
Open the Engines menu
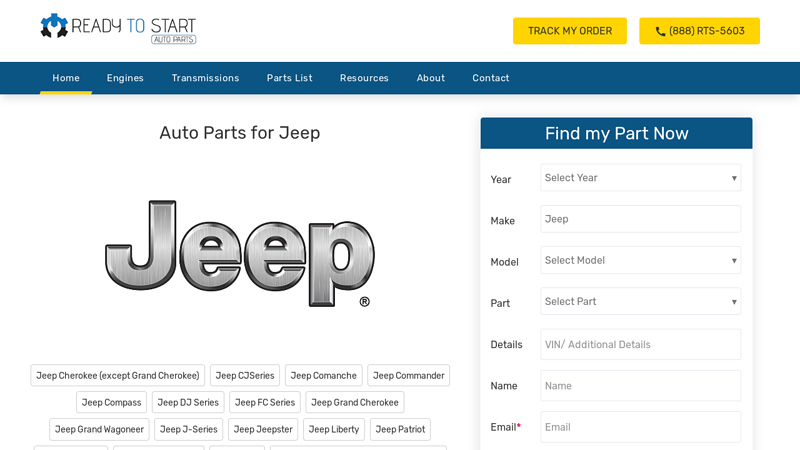[125, 78]
